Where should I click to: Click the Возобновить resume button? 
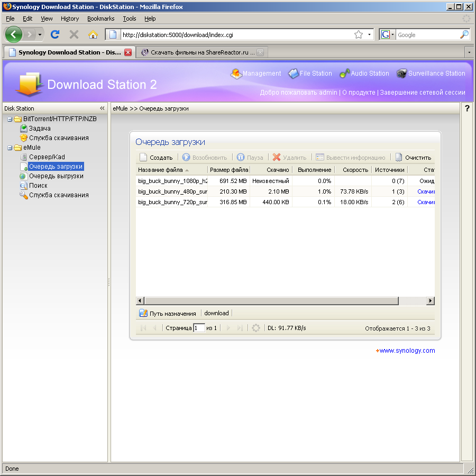pyautogui.click(x=205, y=158)
